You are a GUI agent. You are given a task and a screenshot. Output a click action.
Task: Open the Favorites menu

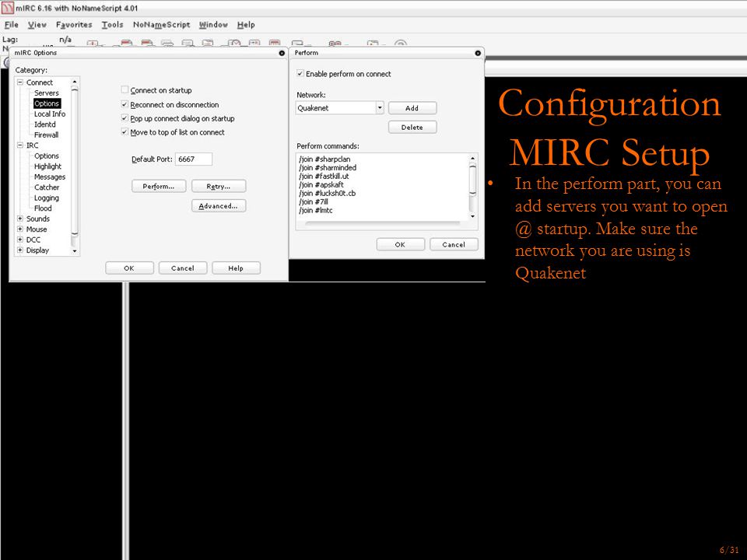click(74, 25)
